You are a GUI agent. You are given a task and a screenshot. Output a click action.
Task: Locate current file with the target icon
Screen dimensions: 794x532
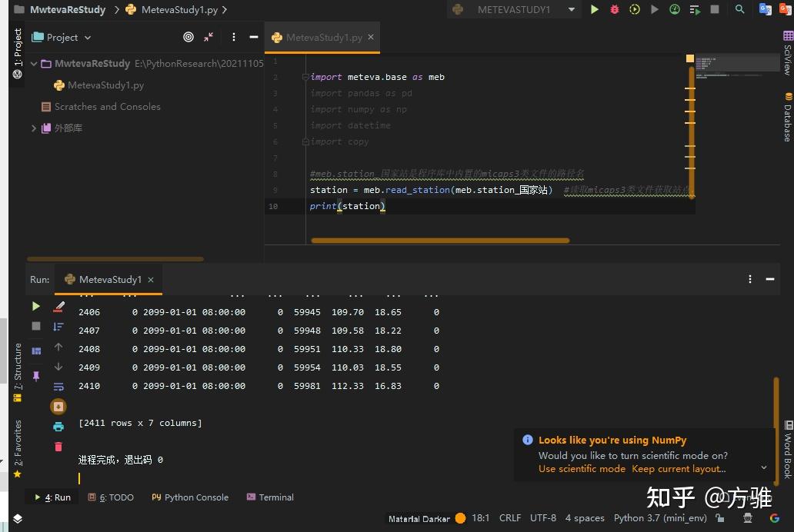[x=188, y=37]
